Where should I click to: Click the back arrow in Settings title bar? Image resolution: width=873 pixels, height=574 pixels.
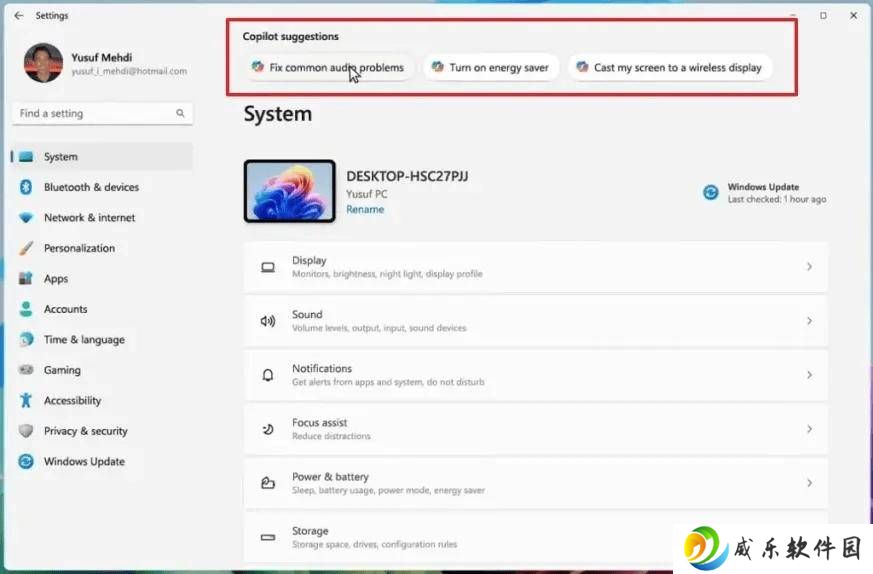point(19,16)
